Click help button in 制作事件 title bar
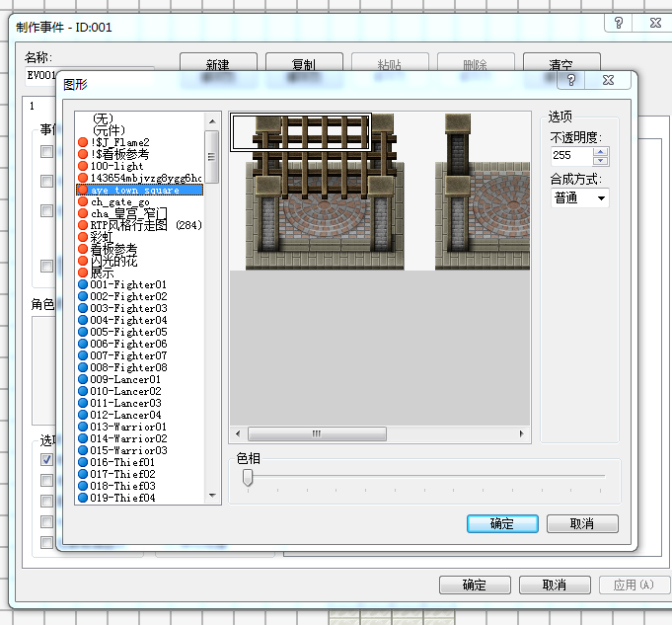This screenshot has height=625, width=672. tap(618, 23)
